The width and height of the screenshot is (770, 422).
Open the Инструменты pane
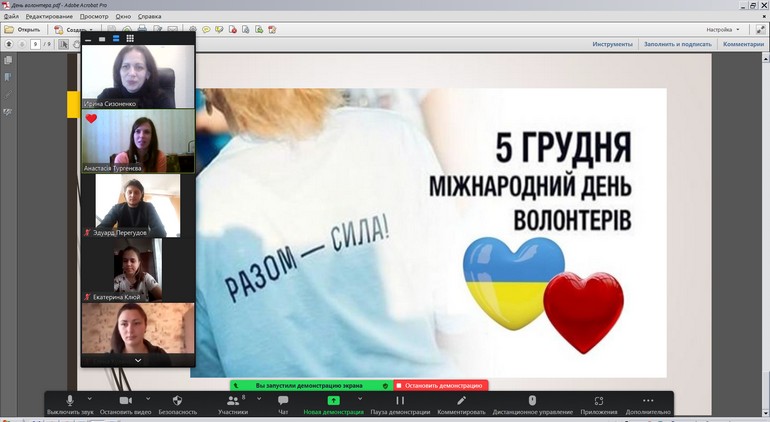click(612, 44)
